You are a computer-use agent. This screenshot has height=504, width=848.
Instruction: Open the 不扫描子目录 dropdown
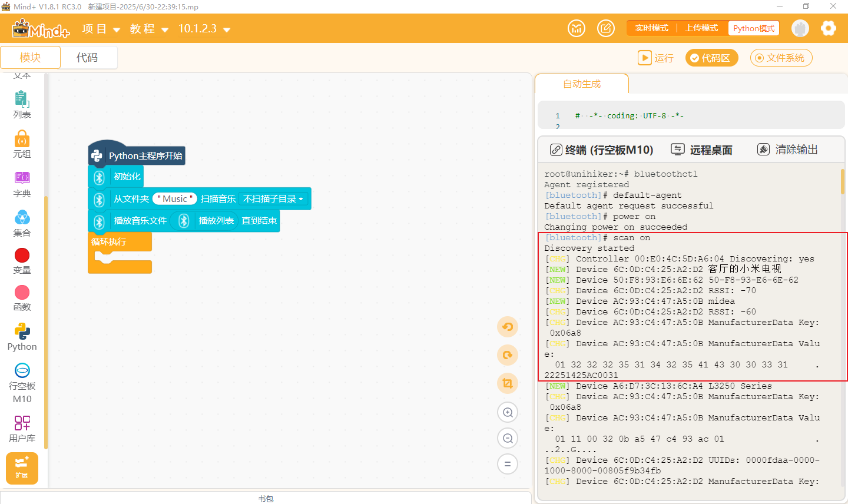pos(274,199)
